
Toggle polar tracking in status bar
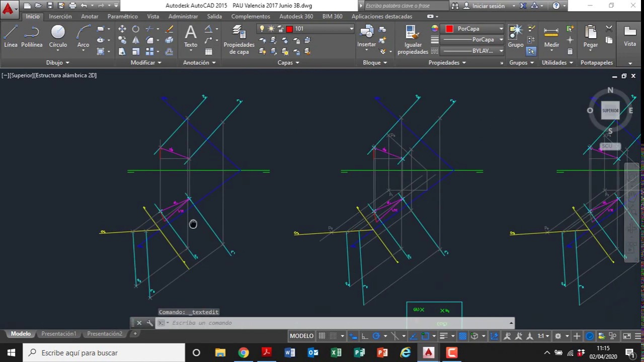click(x=376, y=336)
